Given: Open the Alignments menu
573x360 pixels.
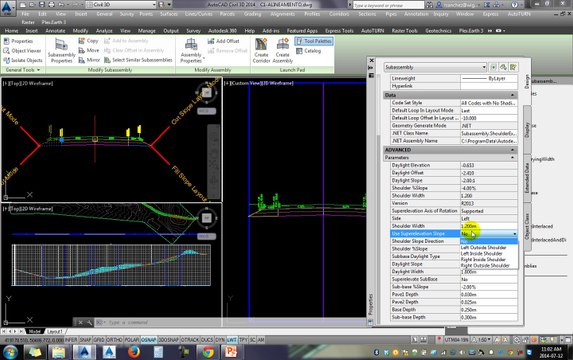Looking at the screenshot, I should (x=282, y=14).
